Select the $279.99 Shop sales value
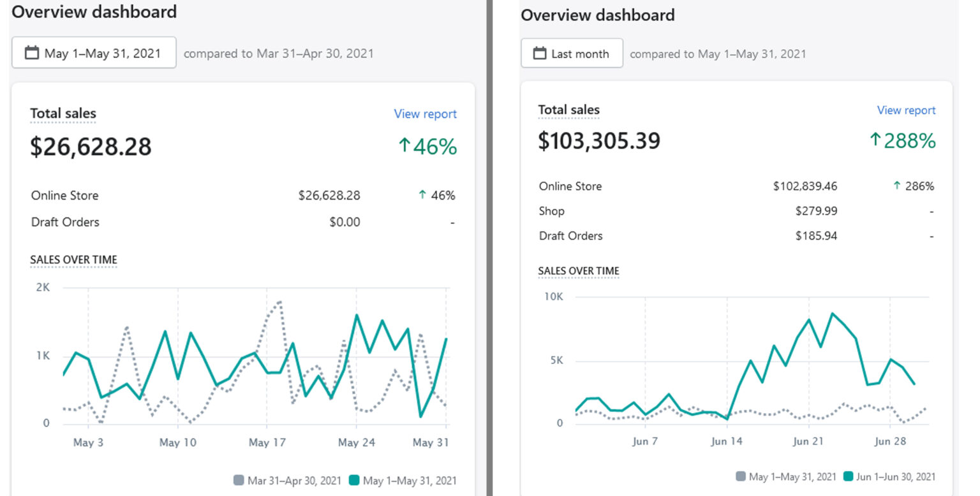Screen dimensions: 980x496 tap(816, 211)
